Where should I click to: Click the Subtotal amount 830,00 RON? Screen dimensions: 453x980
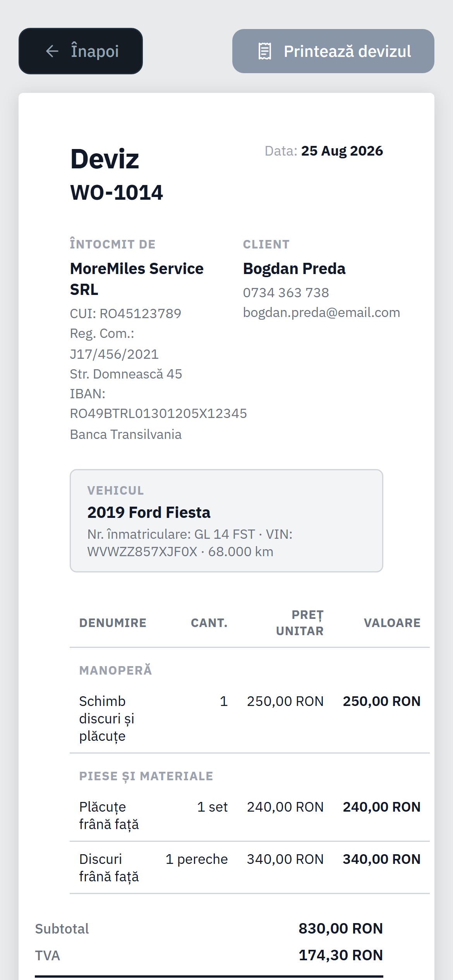(x=341, y=929)
